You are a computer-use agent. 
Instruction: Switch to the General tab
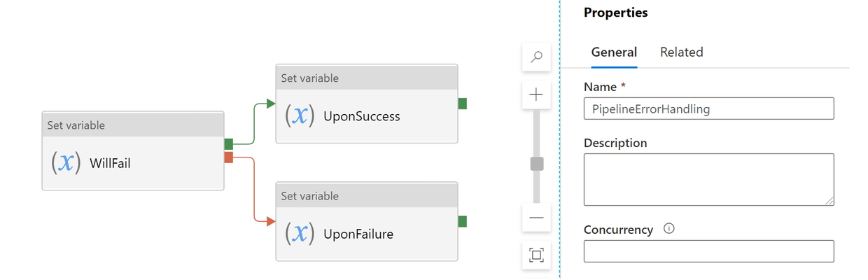pos(614,52)
